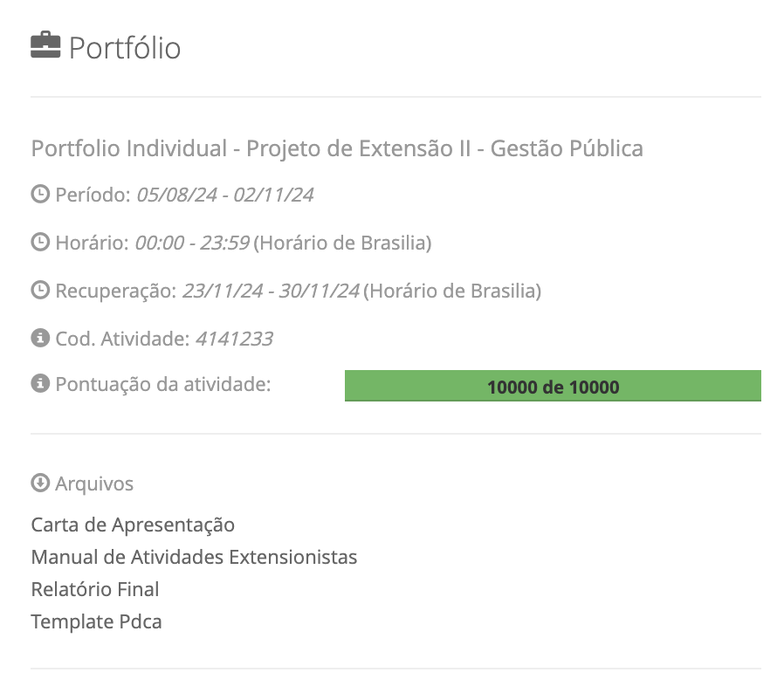Click the info icon beside Pontuação da atividade
The image size is (784, 693).
pos(39,383)
